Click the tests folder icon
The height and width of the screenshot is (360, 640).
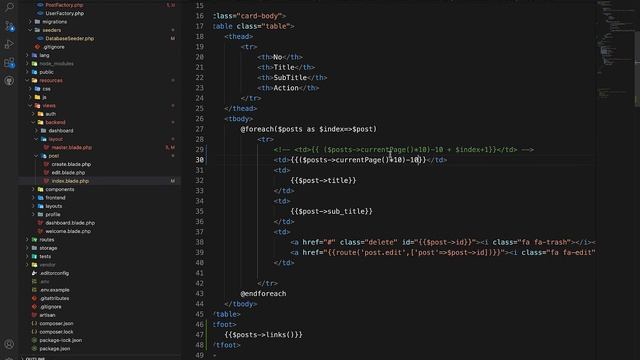click(34, 256)
